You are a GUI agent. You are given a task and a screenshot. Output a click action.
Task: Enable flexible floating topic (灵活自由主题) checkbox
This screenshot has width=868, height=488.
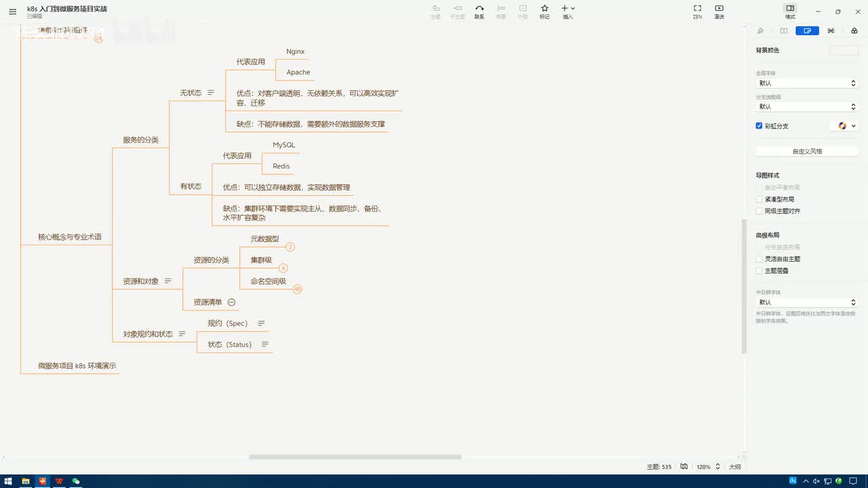[759, 259]
